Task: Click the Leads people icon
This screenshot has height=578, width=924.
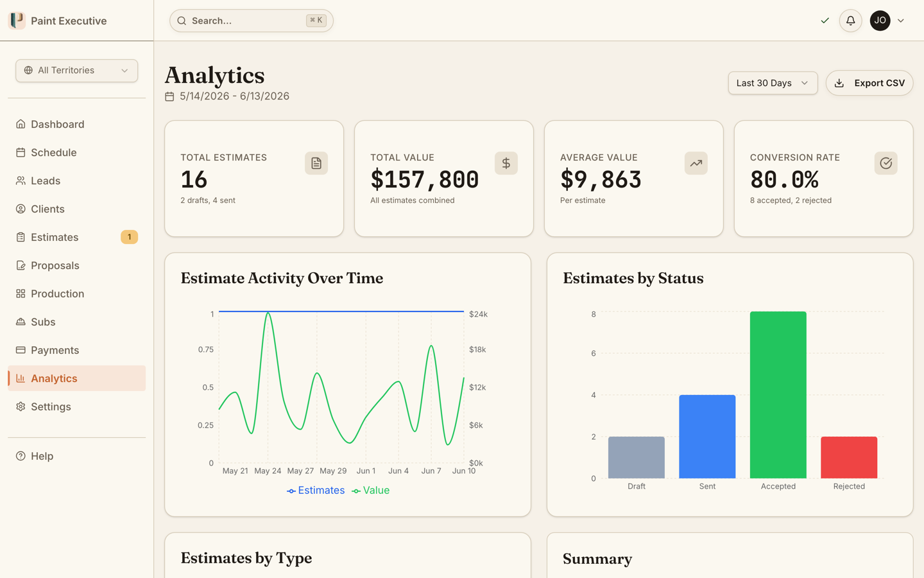Action: [21, 180]
